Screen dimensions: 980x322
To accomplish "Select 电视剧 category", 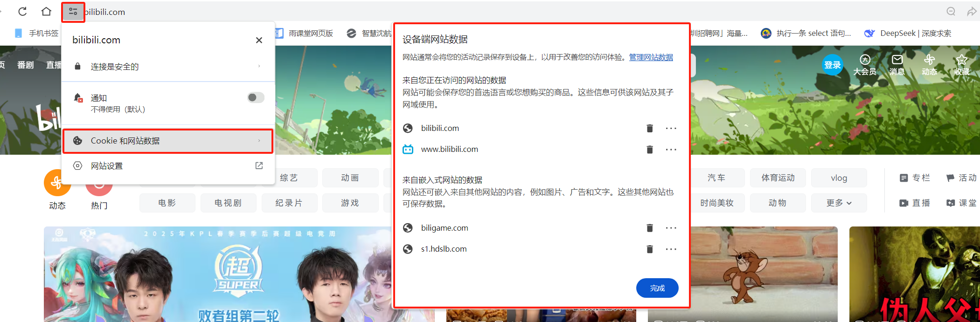I will click(228, 203).
